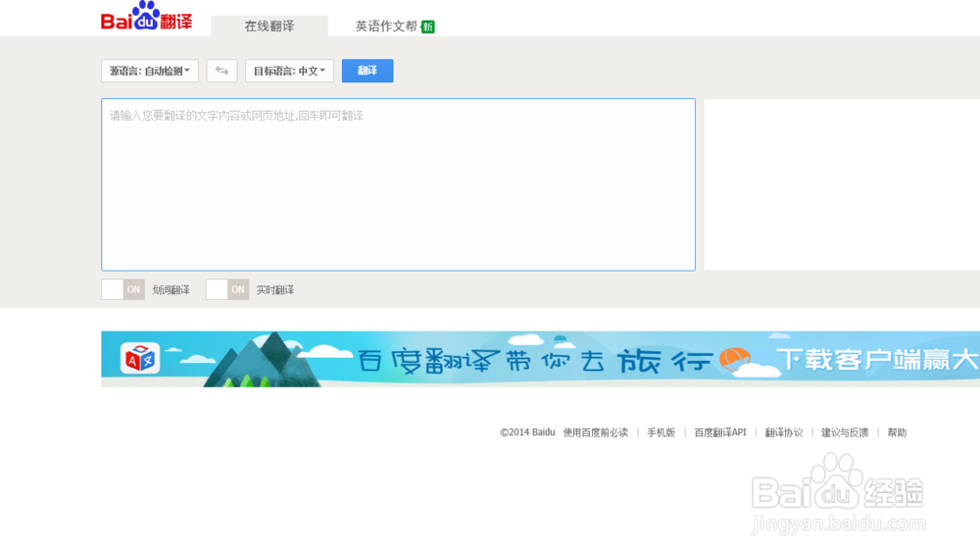The width and height of the screenshot is (980, 557).
Task: Toggle the 实时翻译 switch
Action: coord(227,289)
